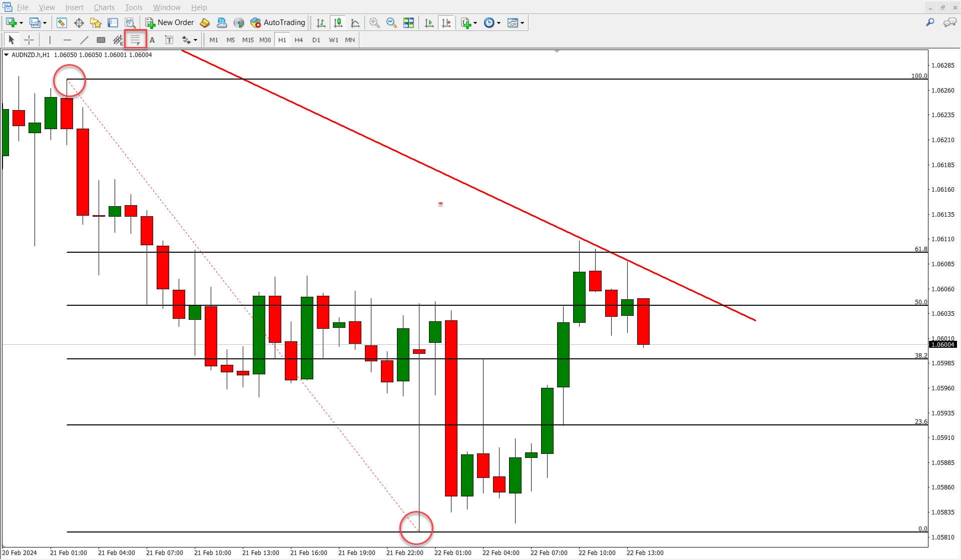Toggle Candlesticks display mode
Image resolution: width=961 pixels, height=560 pixels.
[x=338, y=23]
